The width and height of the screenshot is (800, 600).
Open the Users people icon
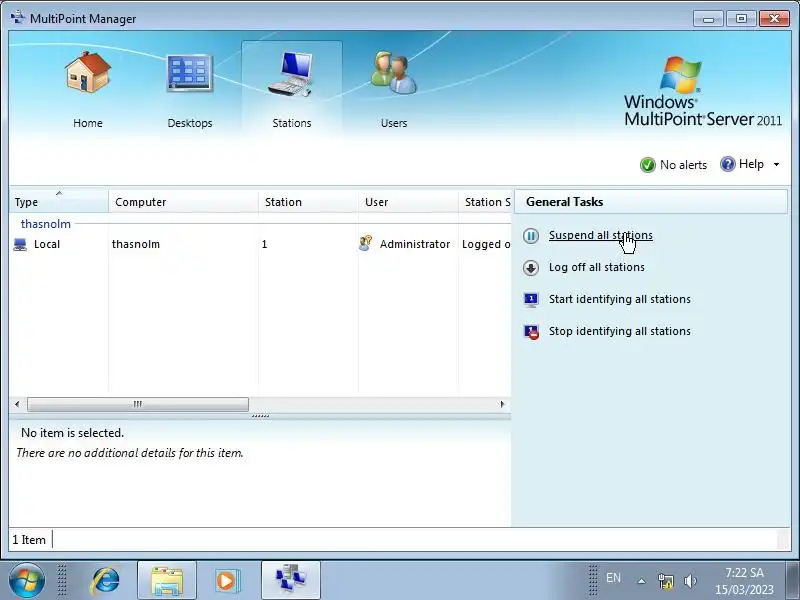coord(393,72)
